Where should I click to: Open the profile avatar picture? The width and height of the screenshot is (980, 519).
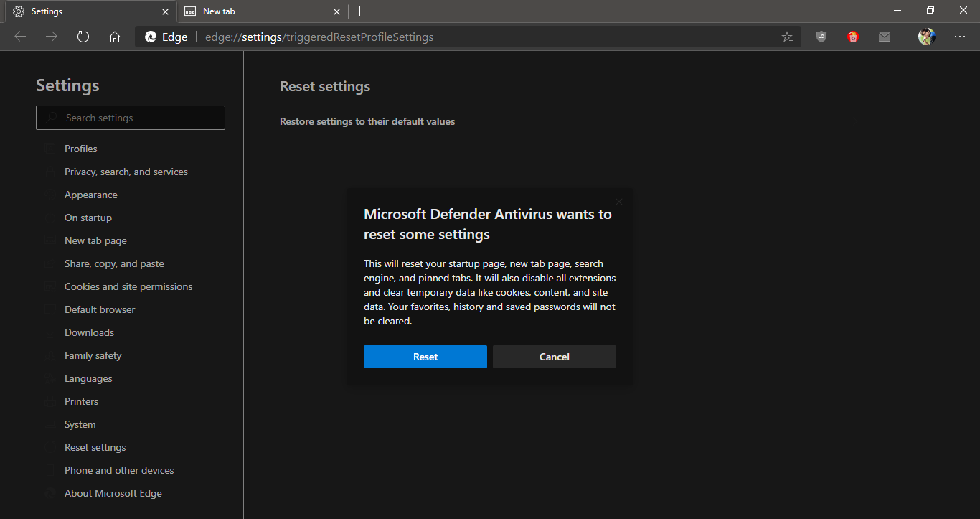click(x=926, y=37)
